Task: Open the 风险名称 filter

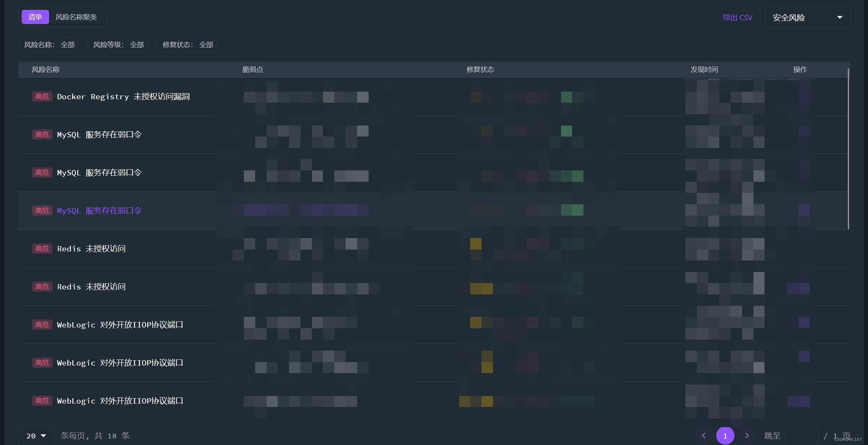Action: 49,45
